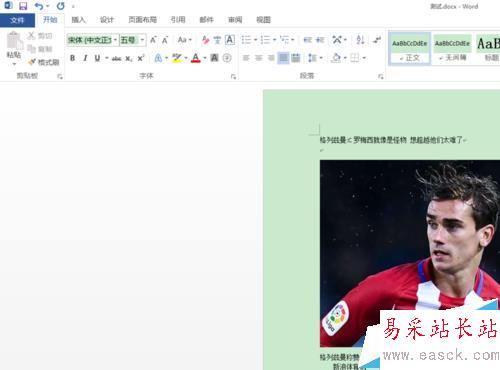Open the 设计 Design tab
Image resolution: width=500 pixels, height=370 pixels.
pos(107,20)
